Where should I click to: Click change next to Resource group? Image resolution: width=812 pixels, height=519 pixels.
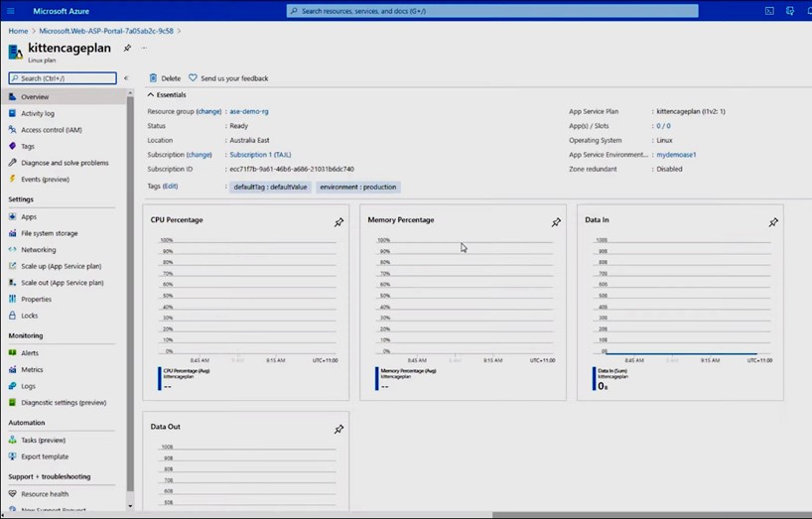click(208, 111)
